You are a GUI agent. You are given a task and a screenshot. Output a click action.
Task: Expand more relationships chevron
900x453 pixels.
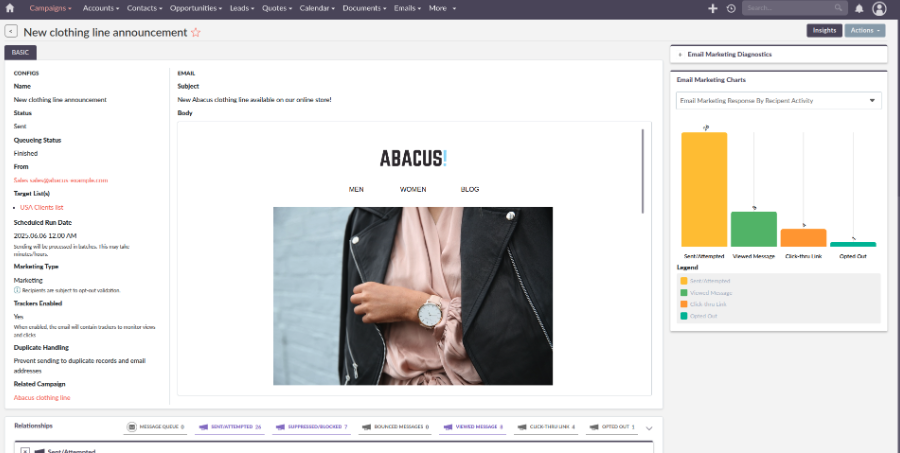point(649,428)
